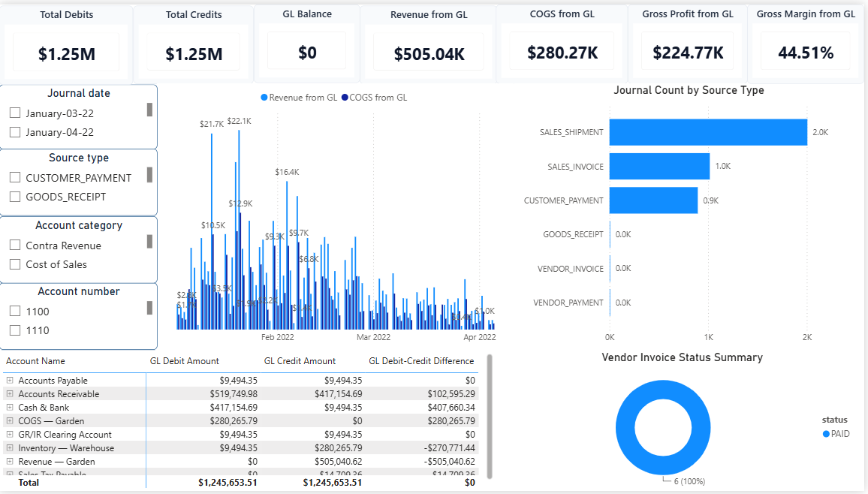The image size is (868, 494).
Task: Click the -$270,771.44 difference cell
Action: point(449,448)
